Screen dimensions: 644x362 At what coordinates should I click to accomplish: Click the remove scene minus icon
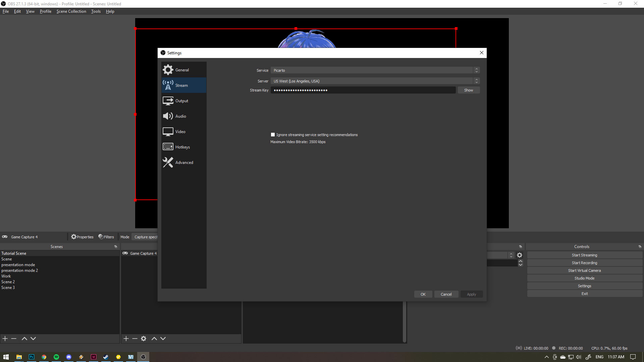[x=14, y=339]
